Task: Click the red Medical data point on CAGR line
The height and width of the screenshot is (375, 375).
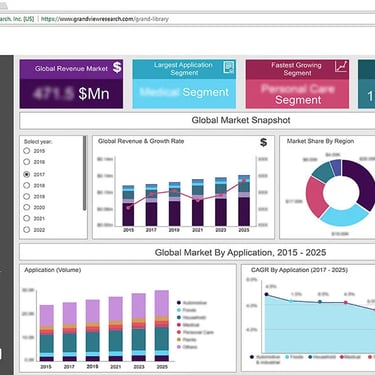Action: (x=346, y=303)
